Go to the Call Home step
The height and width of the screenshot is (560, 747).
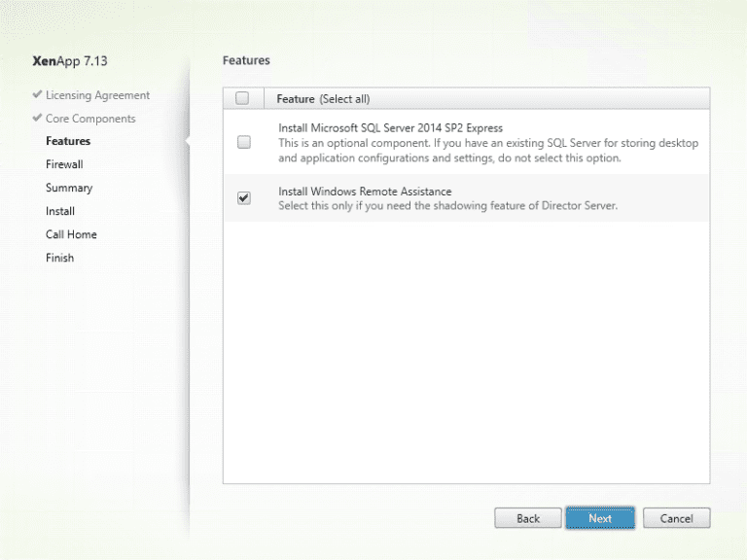71,235
